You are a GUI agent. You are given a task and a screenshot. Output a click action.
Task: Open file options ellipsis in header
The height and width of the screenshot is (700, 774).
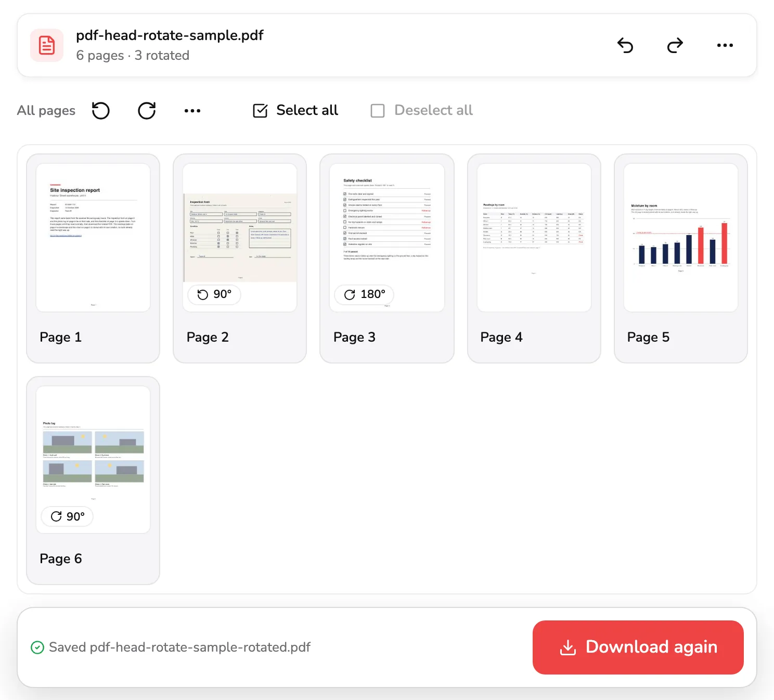point(725,45)
